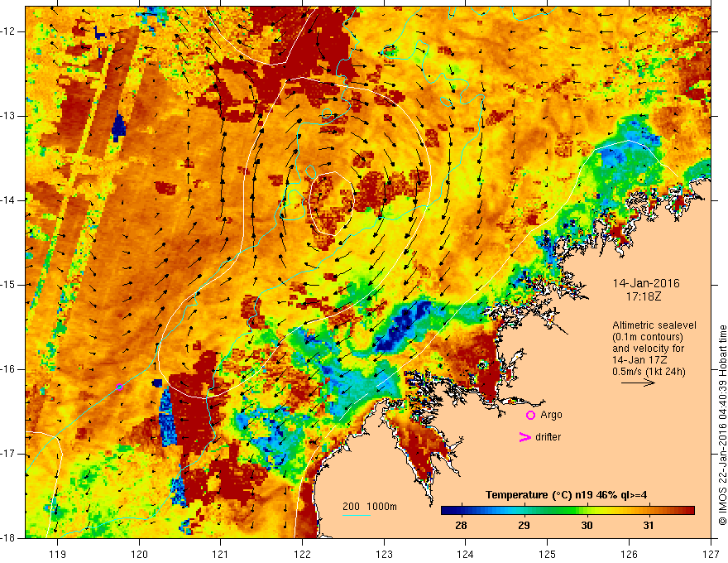Image resolution: width=728 pixels, height=563 pixels.
Task: Click the '120' longitude axis label
Action: [139, 554]
